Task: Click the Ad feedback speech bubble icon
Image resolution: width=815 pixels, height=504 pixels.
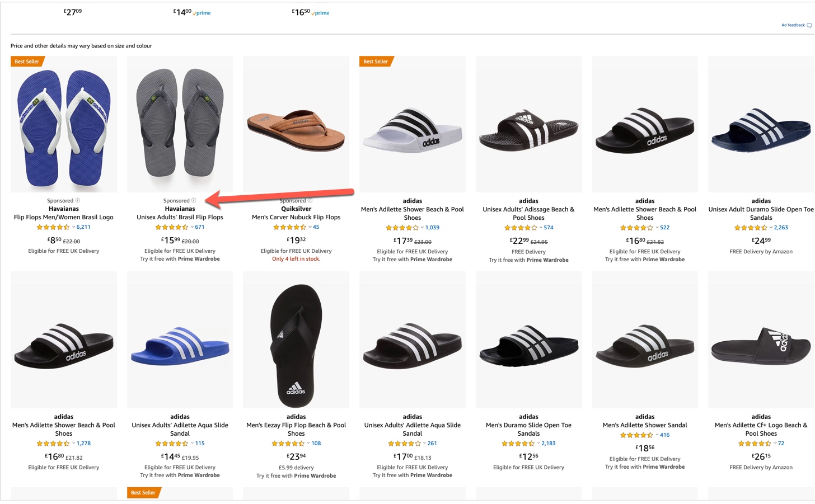Action: click(809, 25)
